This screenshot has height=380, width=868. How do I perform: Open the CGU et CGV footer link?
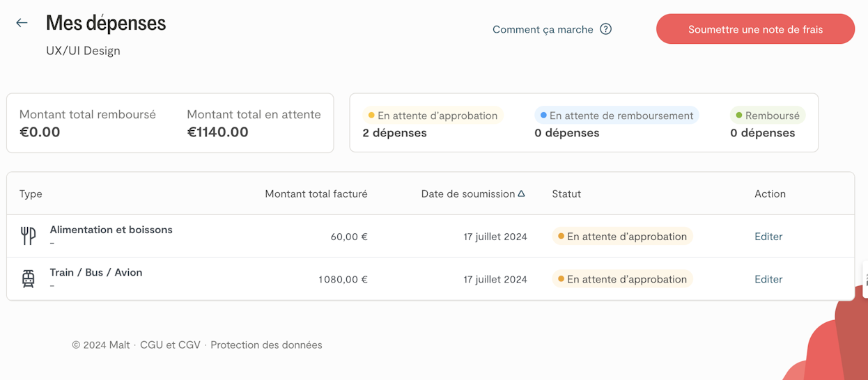point(170,345)
